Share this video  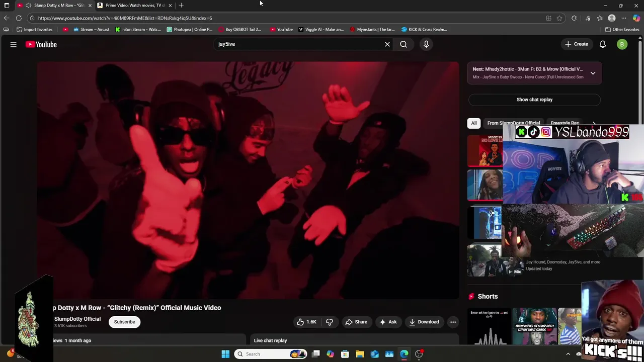(x=356, y=322)
